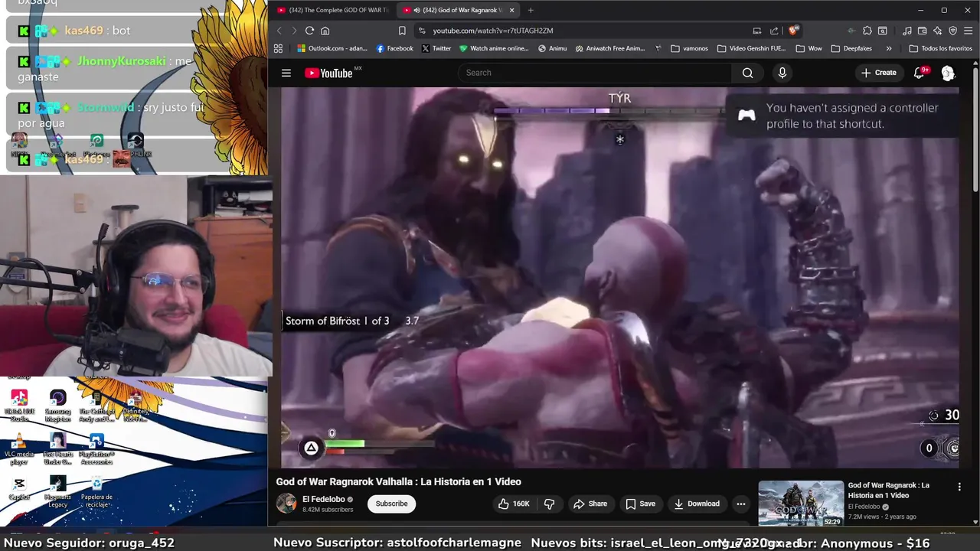Open the Outlook.com bookmark
Viewport: 980px width, 551px height.
(332, 48)
